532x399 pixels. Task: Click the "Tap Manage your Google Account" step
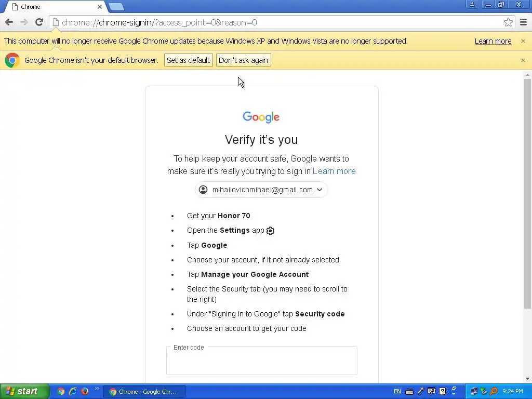[x=248, y=274]
